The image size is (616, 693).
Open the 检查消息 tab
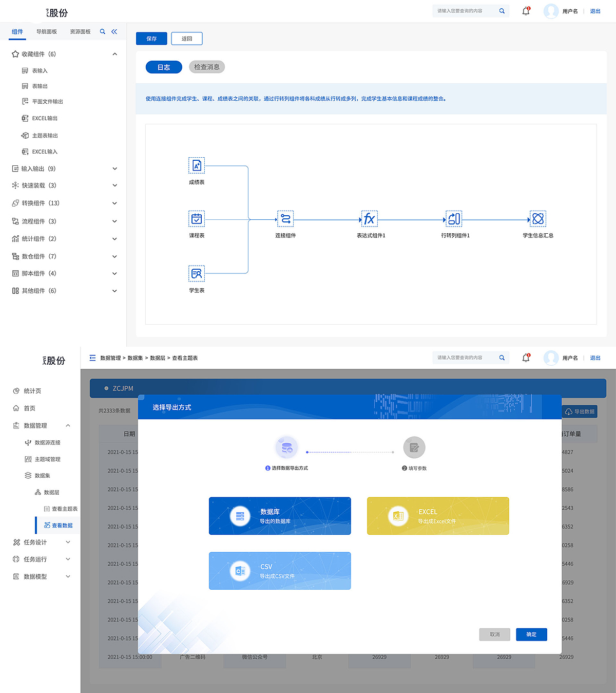click(x=207, y=67)
